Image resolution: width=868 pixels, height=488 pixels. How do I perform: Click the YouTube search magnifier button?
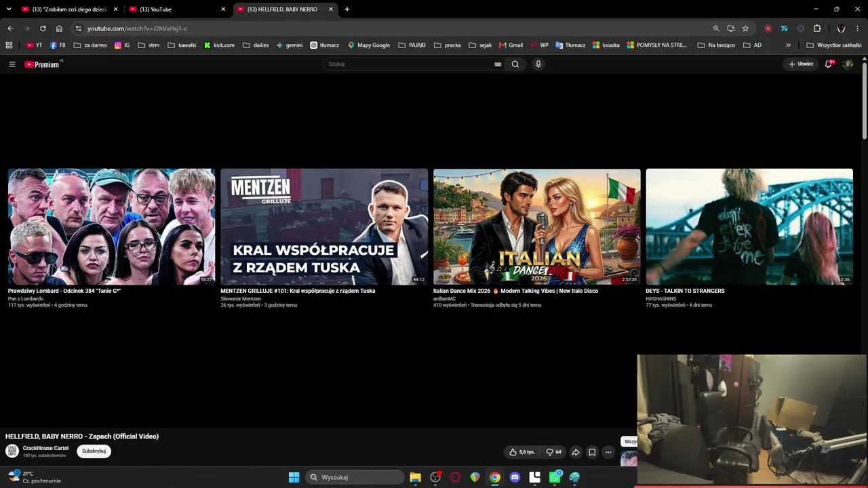click(x=515, y=64)
